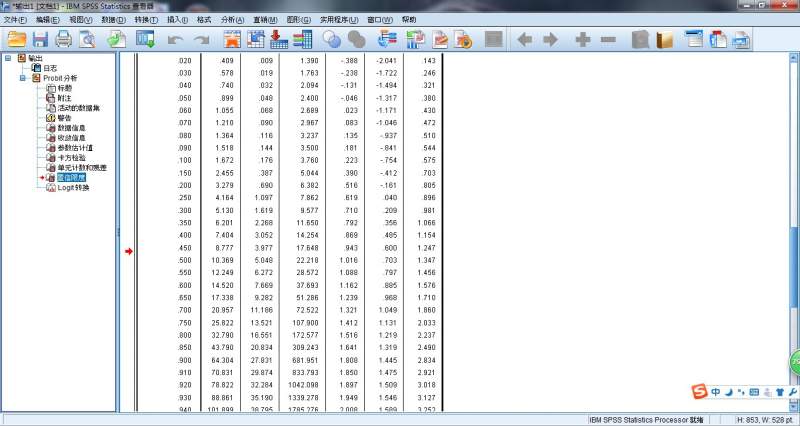Viewport: 800px width, 426px height.
Task: Click the Redo arrow icon
Action: (x=202, y=40)
